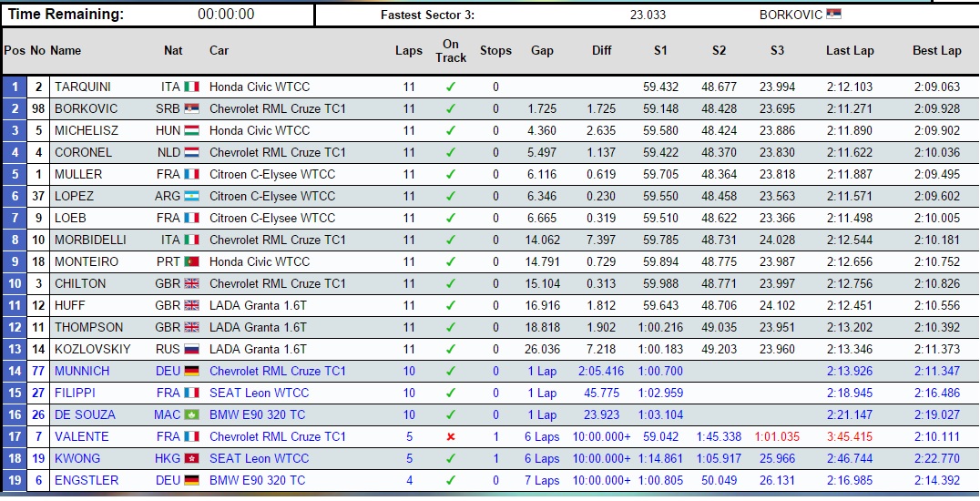Viewport: 980px width, 501px height.
Task: Click the Time Remaining 00:00:00 display
Action: coord(226,15)
